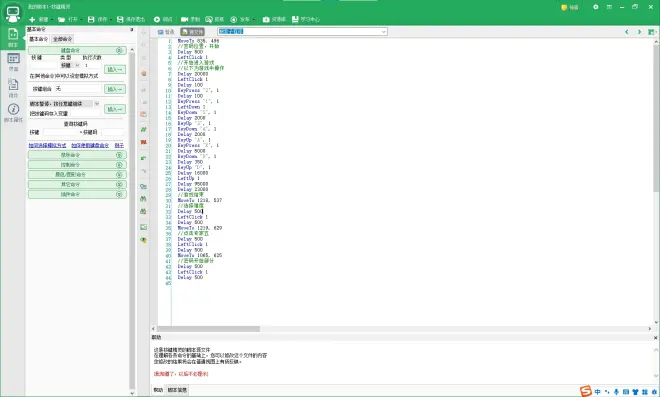The height and width of the screenshot is (397, 660).
Task: Expand the 颜色/图形命令 section
Action: coord(77,174)
